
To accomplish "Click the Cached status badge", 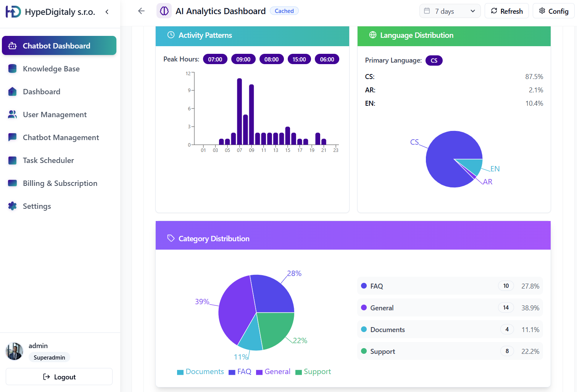I will (x=284, y=11).
